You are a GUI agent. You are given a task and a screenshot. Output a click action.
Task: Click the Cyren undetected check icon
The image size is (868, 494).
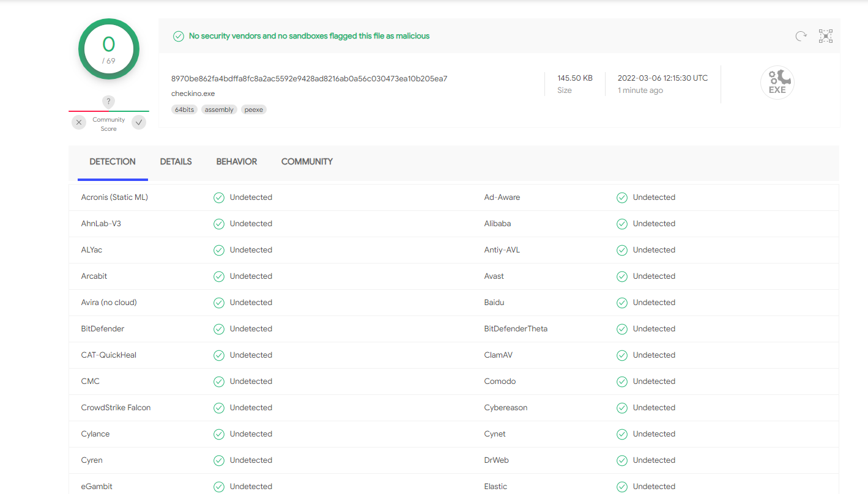pos(219,460)
